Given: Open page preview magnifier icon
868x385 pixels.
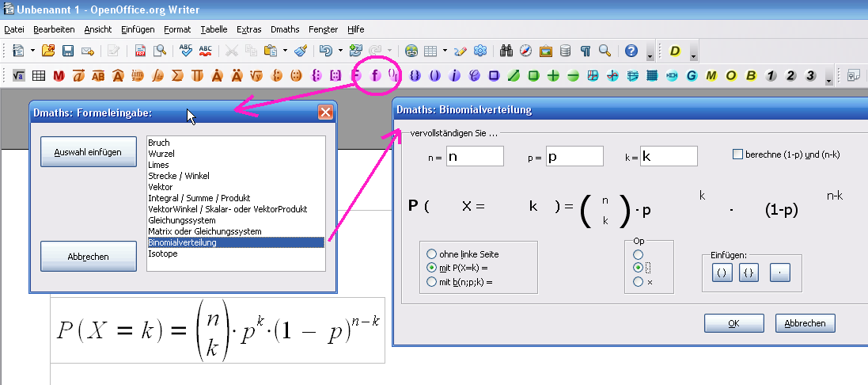Looking at the screenshot, I should pos(159,51).
